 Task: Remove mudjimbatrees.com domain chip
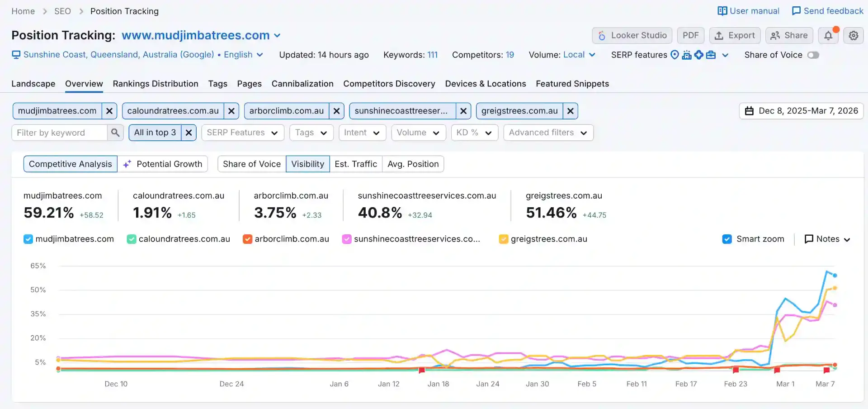(x=109, y=111)
